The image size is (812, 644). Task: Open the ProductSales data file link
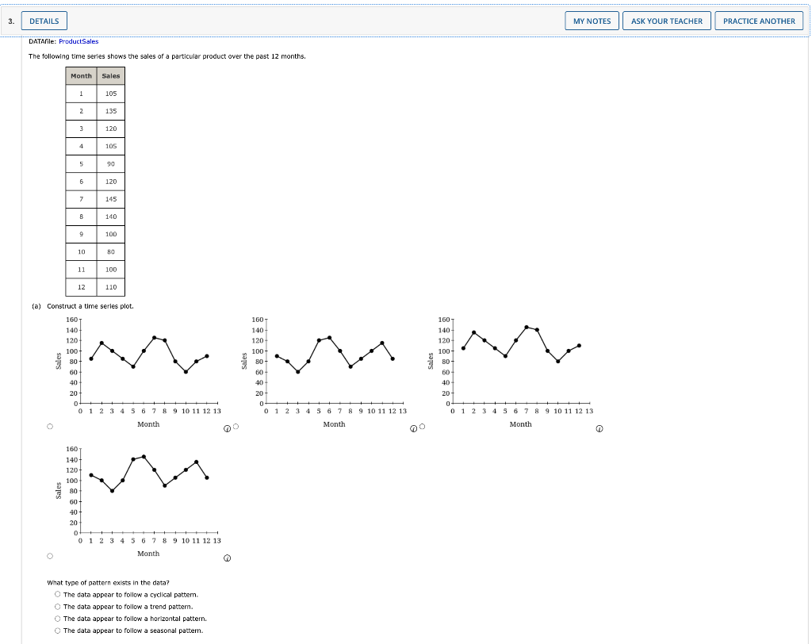[x=79, y=41]
